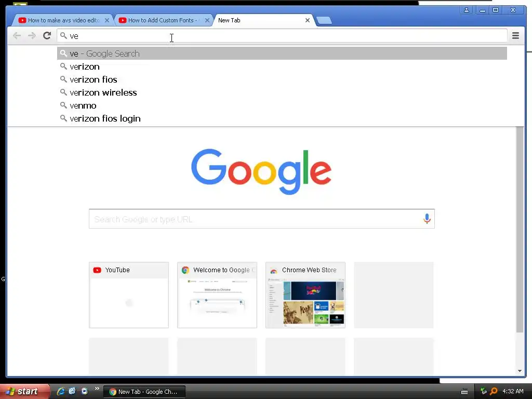Open the Windows start menu

pos(24,391)
